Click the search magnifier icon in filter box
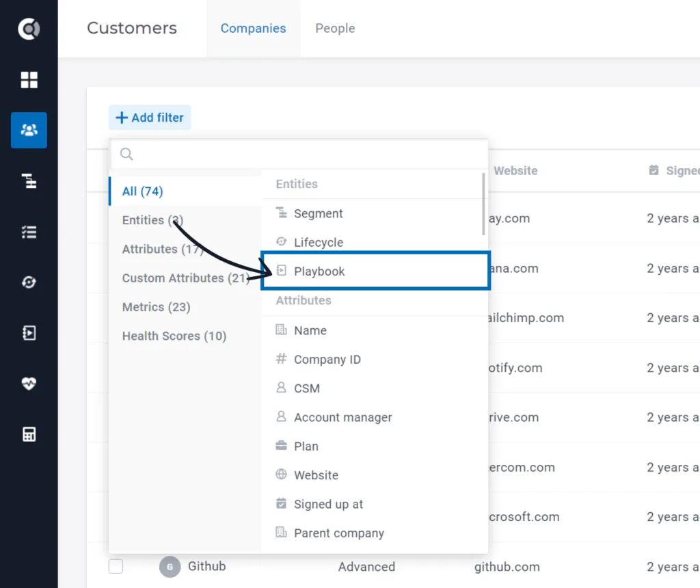700x588 pixels. point(126,154)
